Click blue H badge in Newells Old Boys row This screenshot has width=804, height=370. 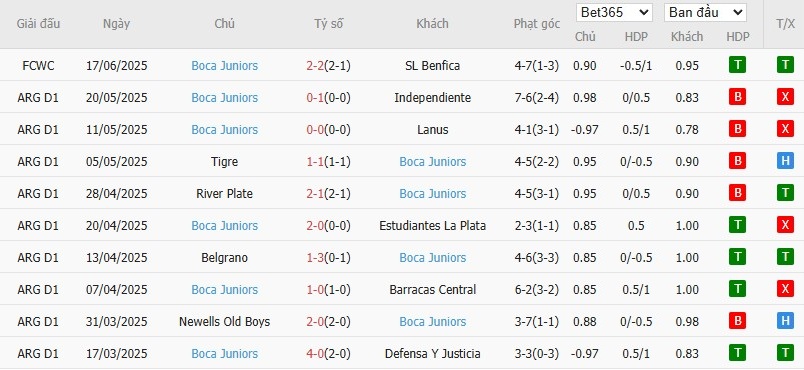pyautogui.click(x=785, y=321)
